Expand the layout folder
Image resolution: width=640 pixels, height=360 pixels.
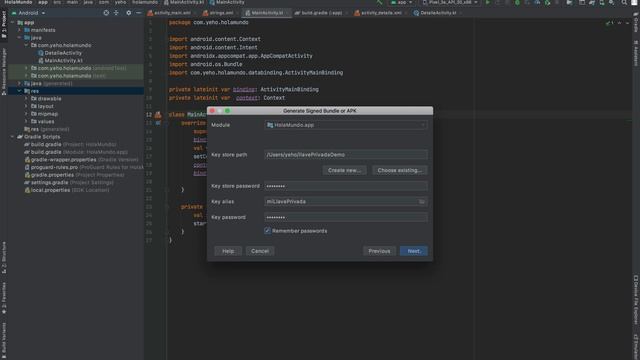point(26,106)
